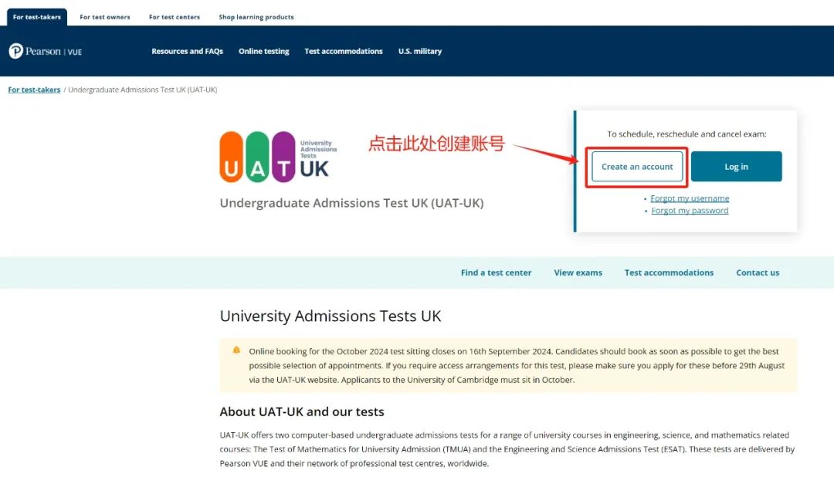Open the For test centers tab
834x504 pixels.
[175, 17]
